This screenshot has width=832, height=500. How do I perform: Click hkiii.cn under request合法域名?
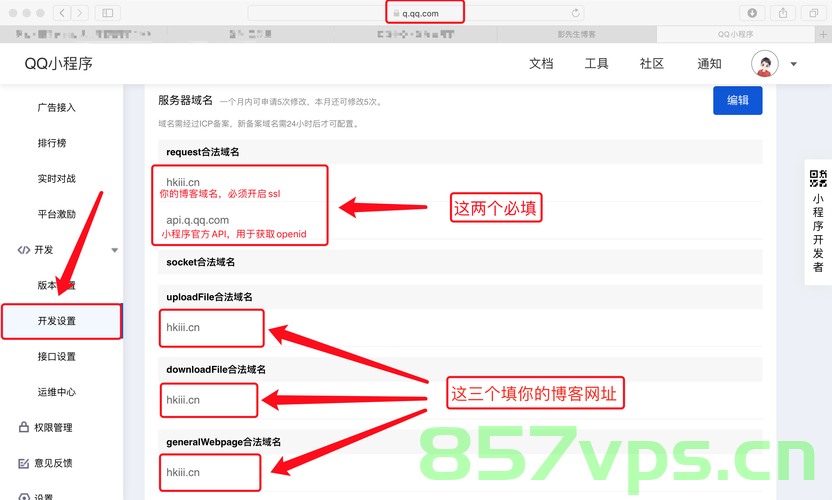click(x=183, y=182)
